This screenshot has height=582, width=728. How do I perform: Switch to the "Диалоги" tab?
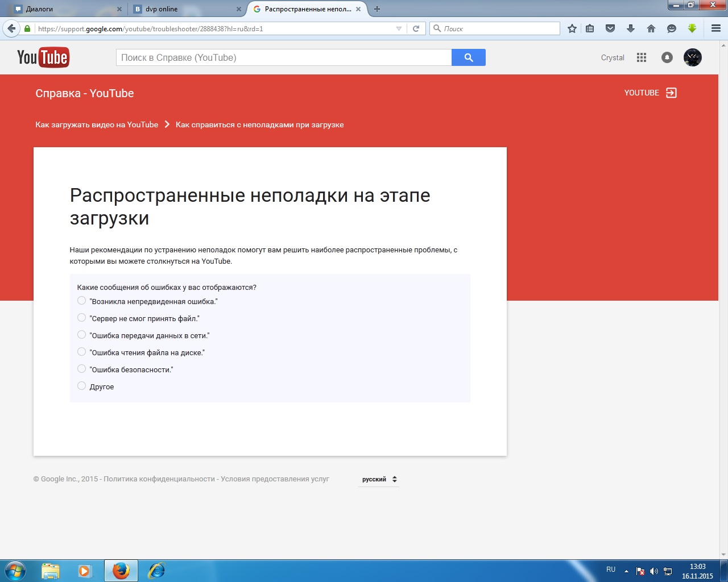coord(63,9)
